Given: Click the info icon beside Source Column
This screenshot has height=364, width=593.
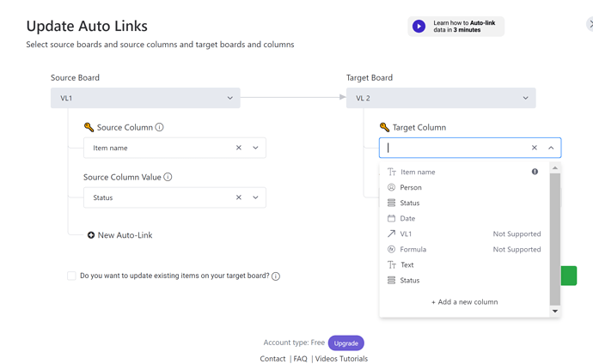Looking at the screenshot, I should [x=160, y=127].
